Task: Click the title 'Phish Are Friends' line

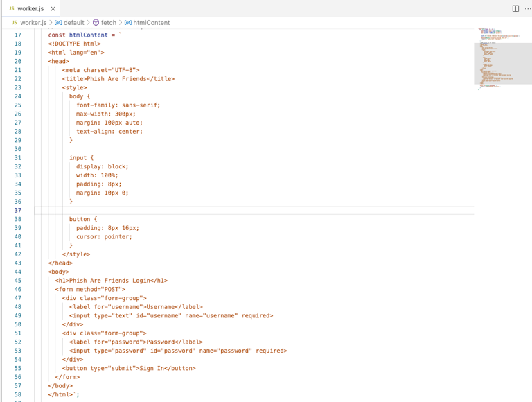Action: point(118,79)
